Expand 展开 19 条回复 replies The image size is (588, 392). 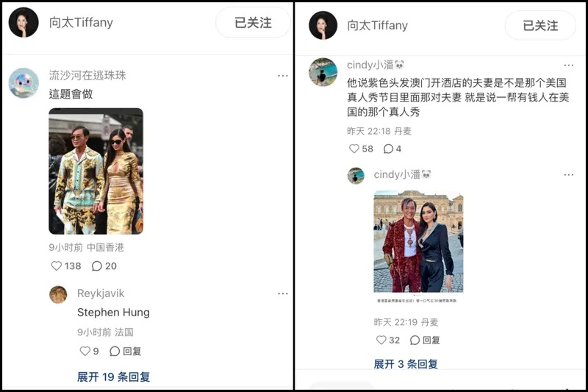pyautogui.click(x=114, y=377)
